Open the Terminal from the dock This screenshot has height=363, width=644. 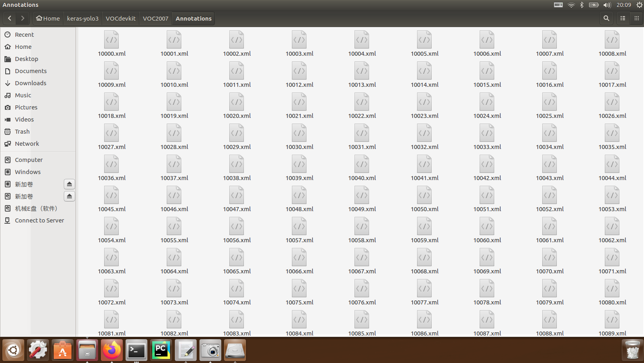pyautogui.click(x=136, y=350)
